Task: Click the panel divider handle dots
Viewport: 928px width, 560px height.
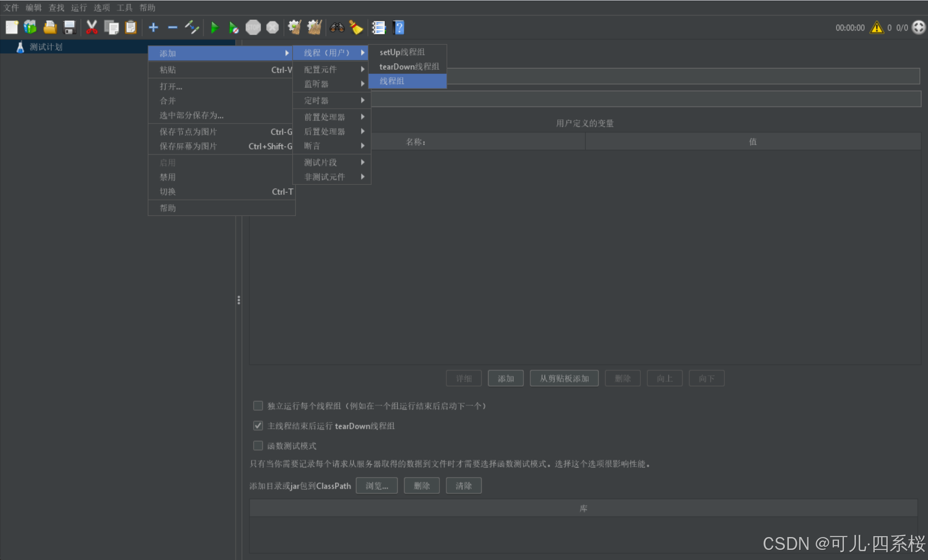Action: click(x=239, y=300)
